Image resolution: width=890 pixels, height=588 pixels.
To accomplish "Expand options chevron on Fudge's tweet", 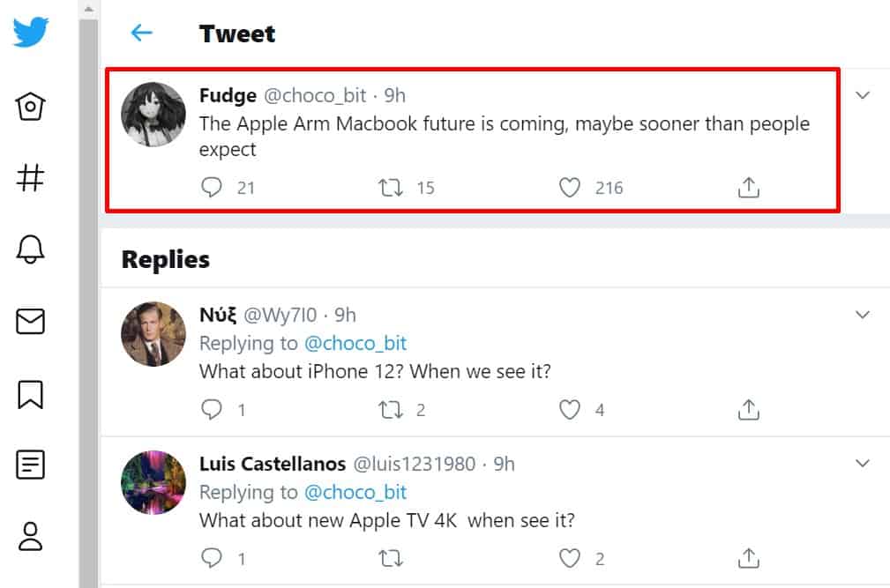I will pos(863,95).
